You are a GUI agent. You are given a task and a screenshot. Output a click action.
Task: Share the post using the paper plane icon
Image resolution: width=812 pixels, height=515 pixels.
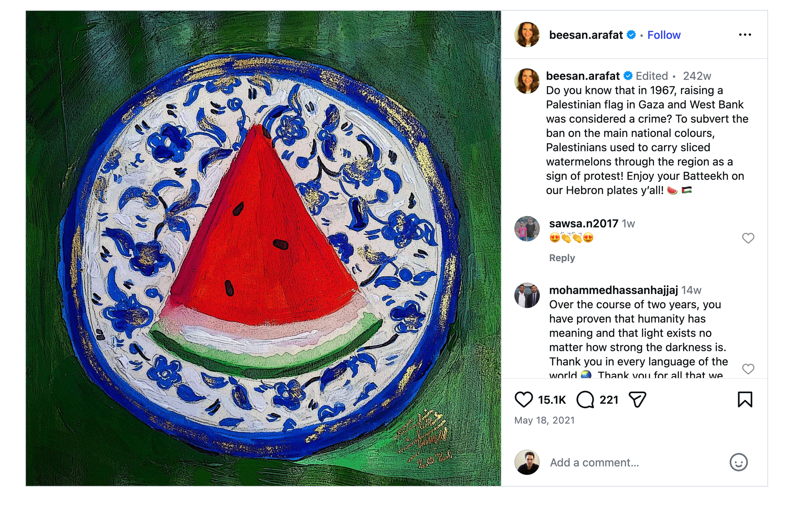pos(637,400)
